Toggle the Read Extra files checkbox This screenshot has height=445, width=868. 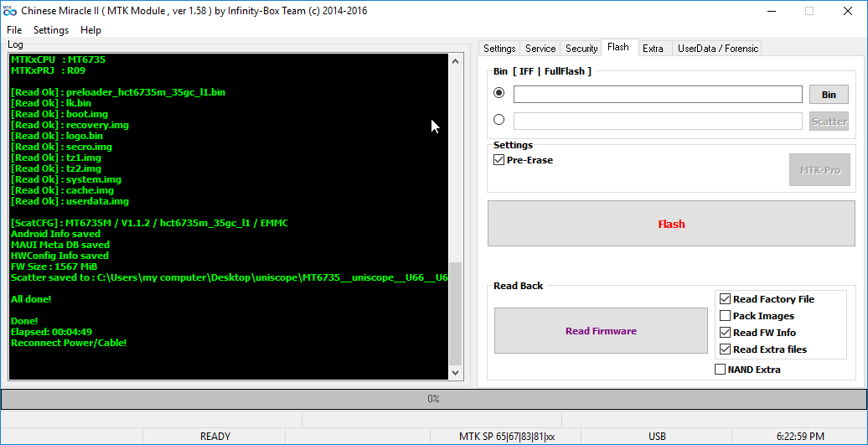click(726, 349)
